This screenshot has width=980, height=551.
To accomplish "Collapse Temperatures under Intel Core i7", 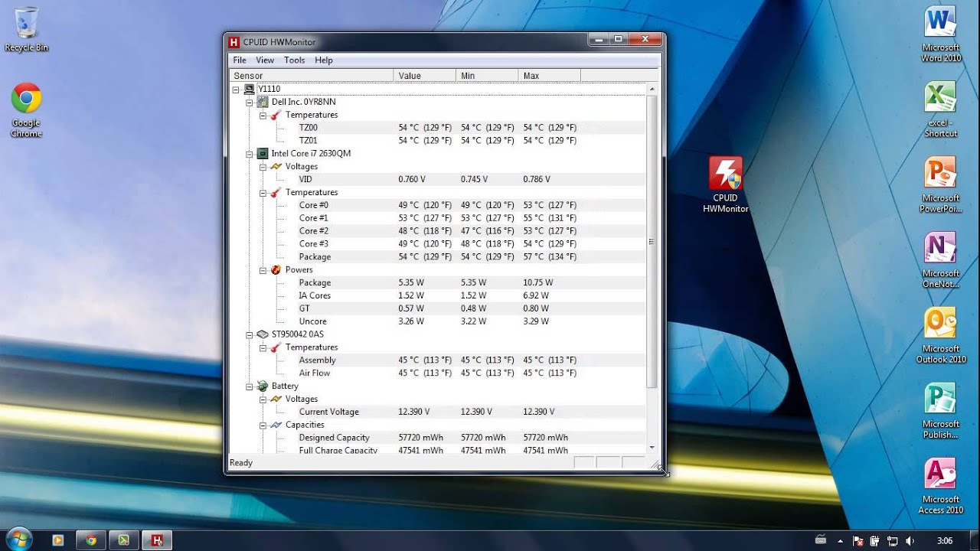I will [263, 192].
